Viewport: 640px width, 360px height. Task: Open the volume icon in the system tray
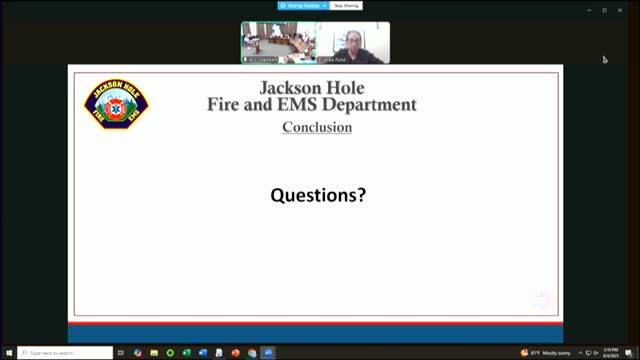click(596, 353)
